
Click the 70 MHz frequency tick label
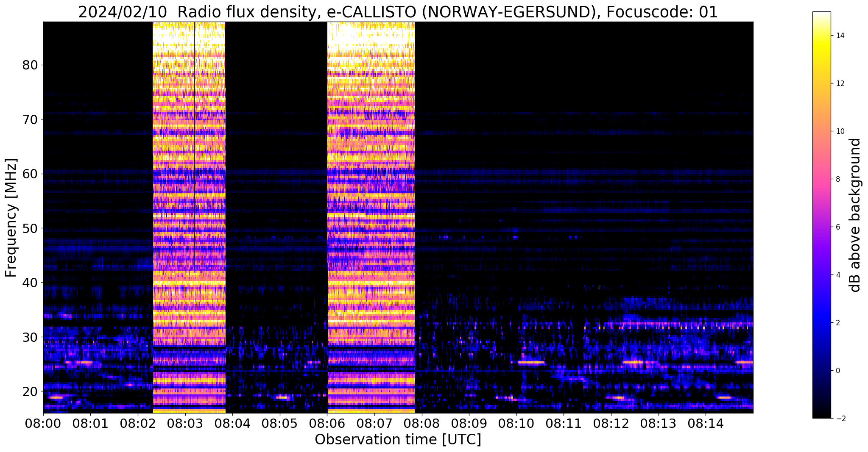tap(30, 119)
